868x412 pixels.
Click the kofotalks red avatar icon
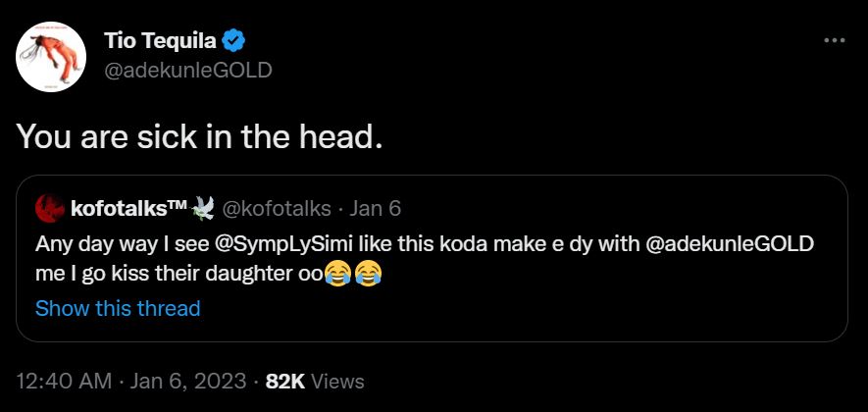(x=51, y=208)
